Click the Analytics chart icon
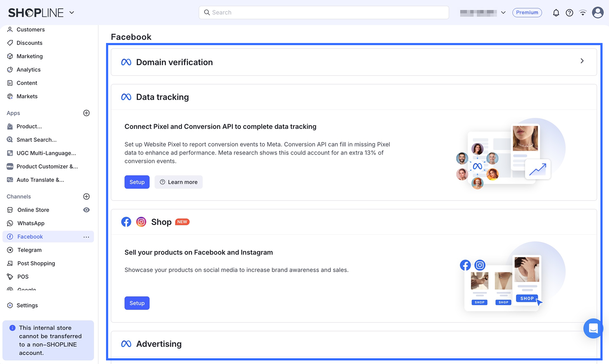 click(x=10, y=70)
